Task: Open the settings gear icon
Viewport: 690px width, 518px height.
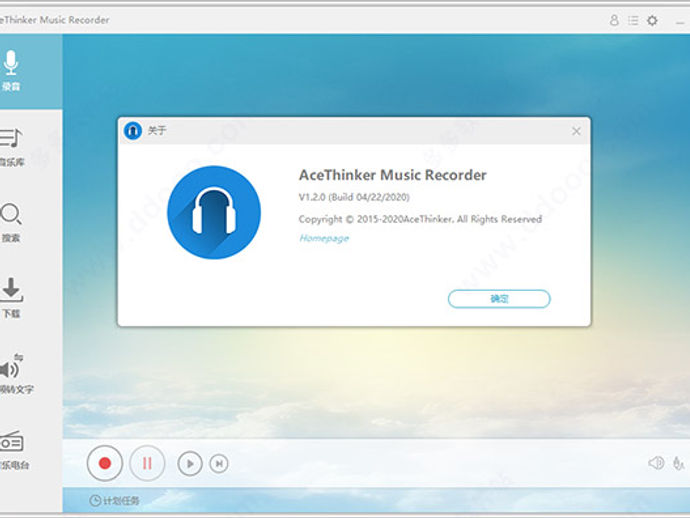Action: [652, 20]
